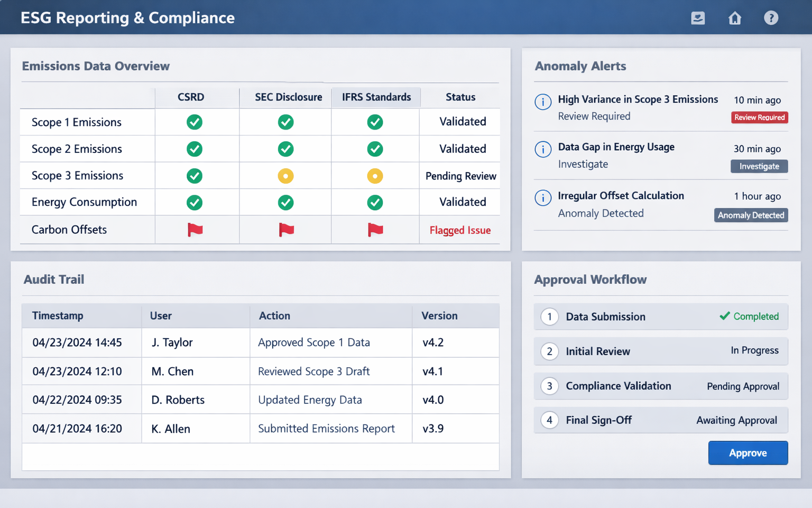Click the info icon for Irregular Offset Calculation
The width and height of the screenshot is (812, 508).
[x=543, y=198]
